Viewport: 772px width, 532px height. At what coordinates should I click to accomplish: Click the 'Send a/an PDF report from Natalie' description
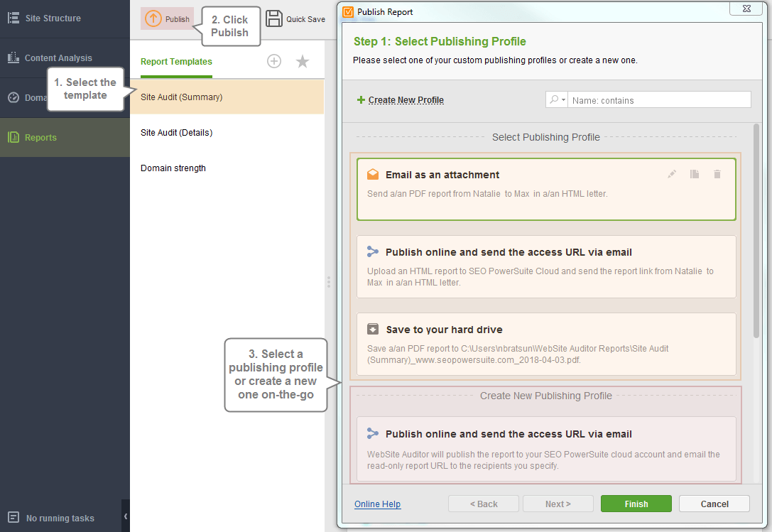tap(487, 194)
